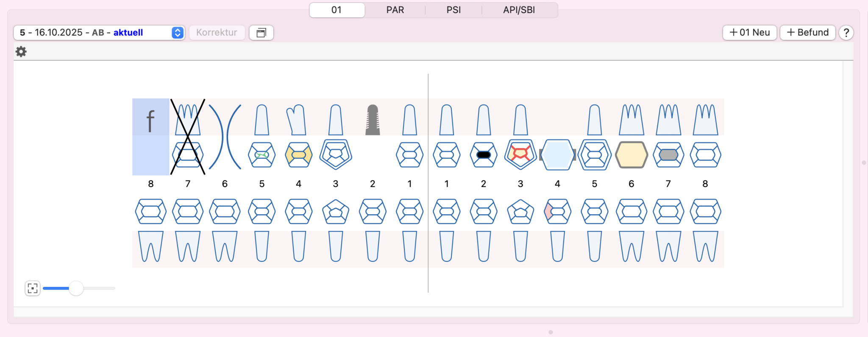This screenshot has height=337, width=868.
Task: Switch to the PSI tab
Action: point(453,10)
